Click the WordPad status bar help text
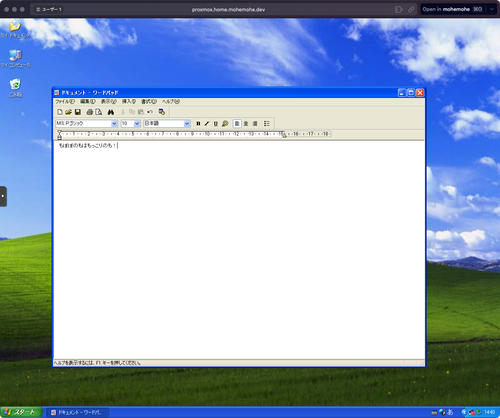Viewport: 500px width, 418px height. point(97,363)
